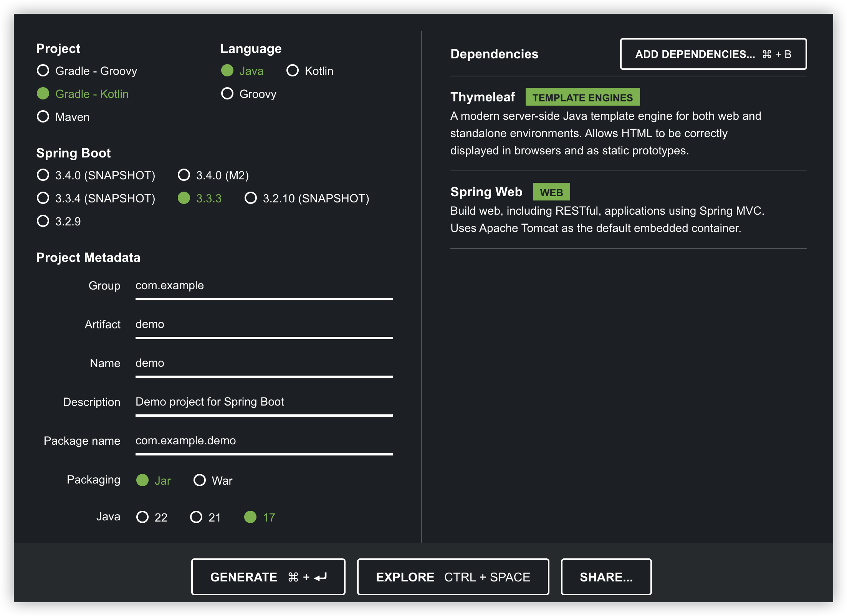Select Spring Boot 3.3.4 (SNAPSHOT)
The width and height of the screenshot is (847, 616).
(x=43, y=198)
